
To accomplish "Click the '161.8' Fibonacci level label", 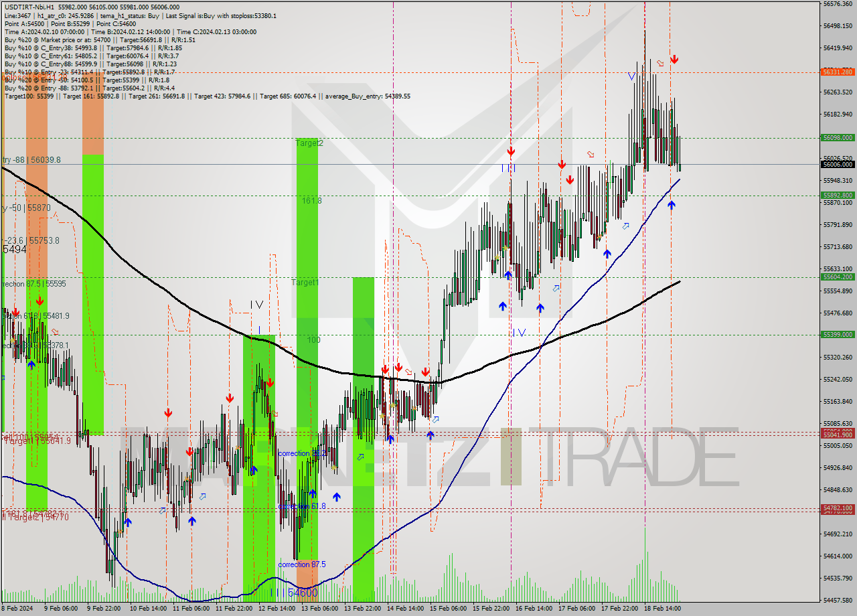I will [311, 200].
